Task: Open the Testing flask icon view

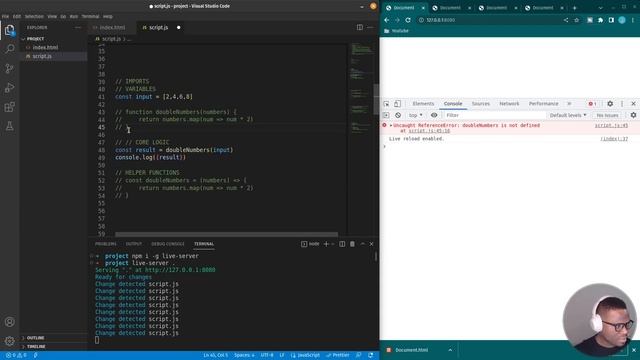Action: pos(9,126)
